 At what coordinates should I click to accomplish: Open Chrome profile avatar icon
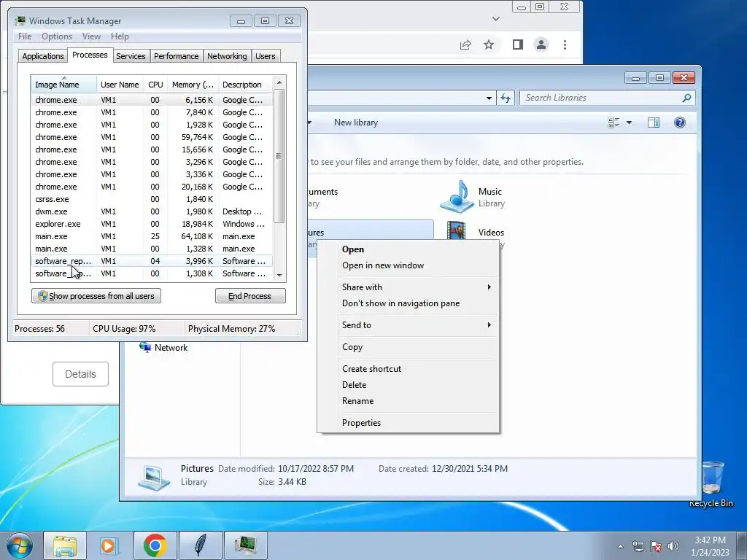click(x=541, y=44)
